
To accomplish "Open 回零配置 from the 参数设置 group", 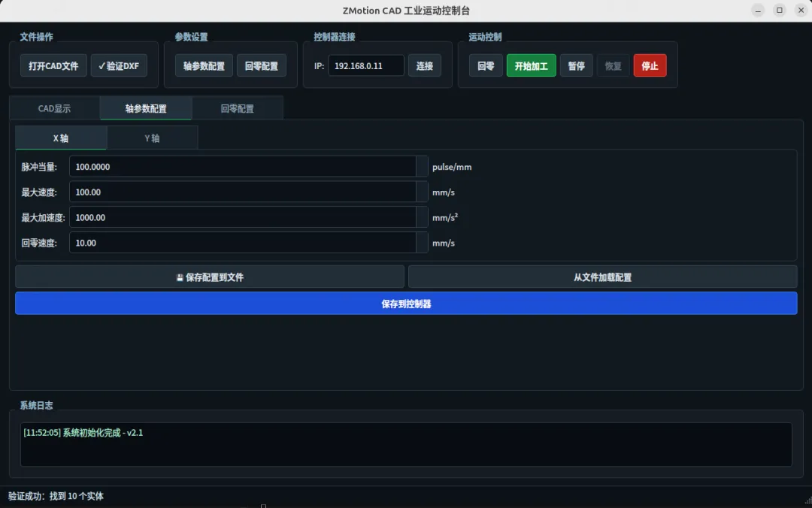I will coord(261,66).
